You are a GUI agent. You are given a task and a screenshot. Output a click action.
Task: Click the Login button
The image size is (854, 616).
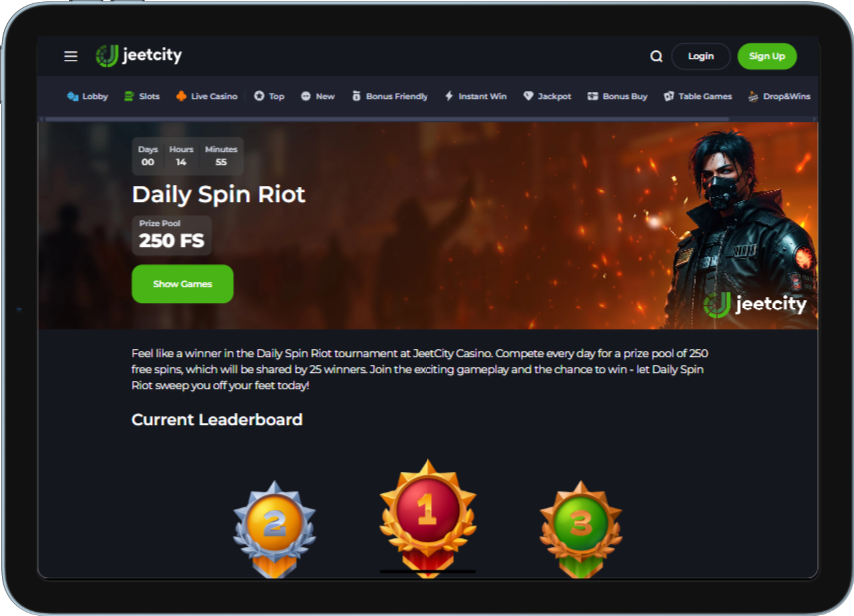[x=701, y=56]
